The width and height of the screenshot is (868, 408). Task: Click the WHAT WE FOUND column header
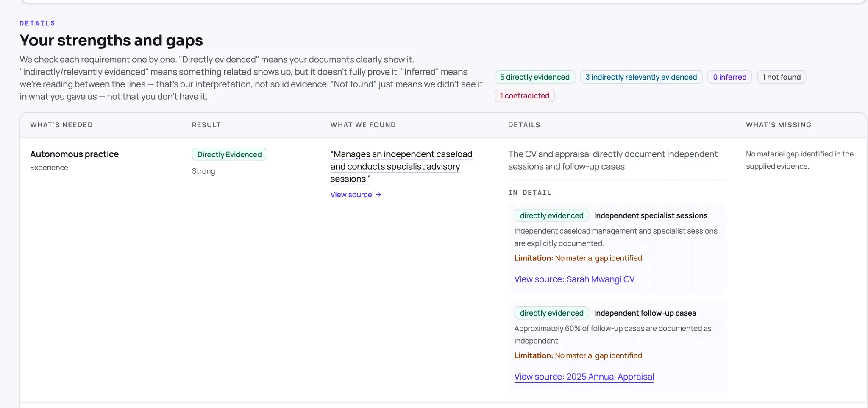363,125
